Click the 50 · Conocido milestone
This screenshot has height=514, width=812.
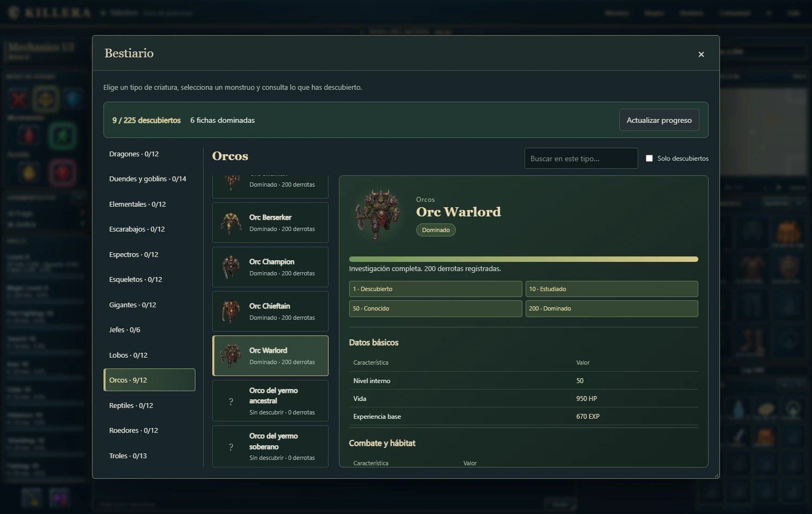[x=435, y=308]
